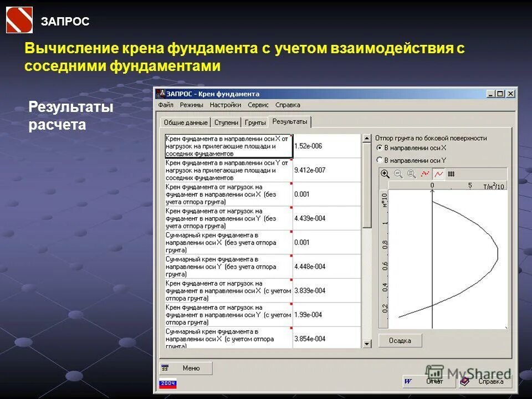Click the results list scroll up arrow
This screenshot has height=399, width=532.
[x=367, y=139]
